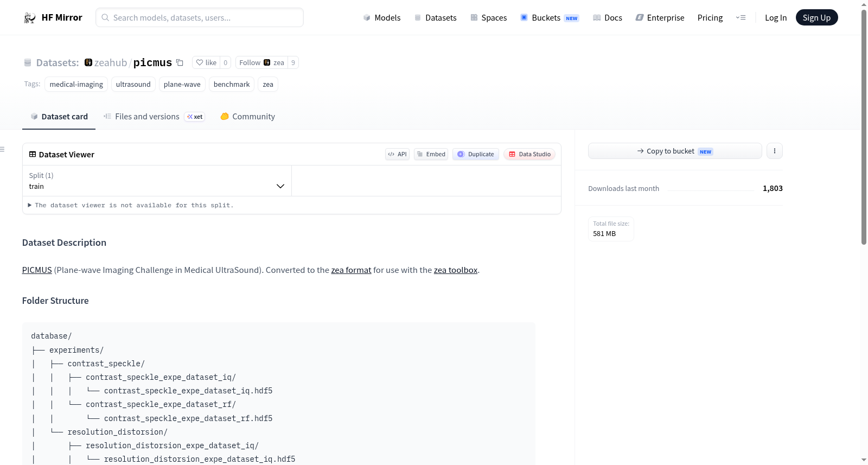Viewport: 868px width, 465px height.
Task: Click the API button in Dataset Viewer
Action: click(x=397, y=154)
